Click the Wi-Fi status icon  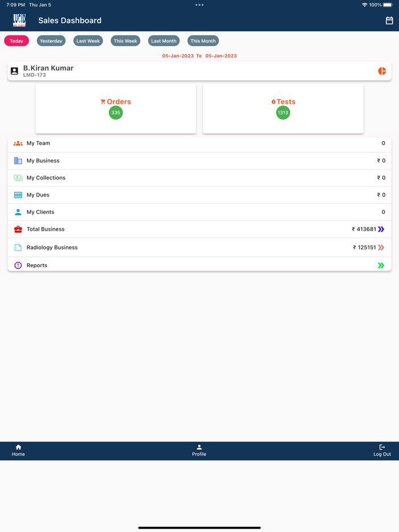pyautogui.click(x=364, y=5)
